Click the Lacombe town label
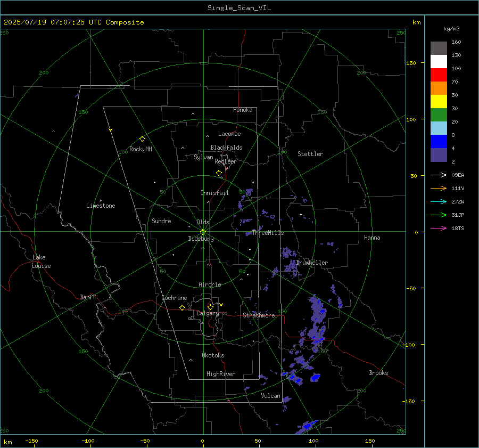 [229, 134]
